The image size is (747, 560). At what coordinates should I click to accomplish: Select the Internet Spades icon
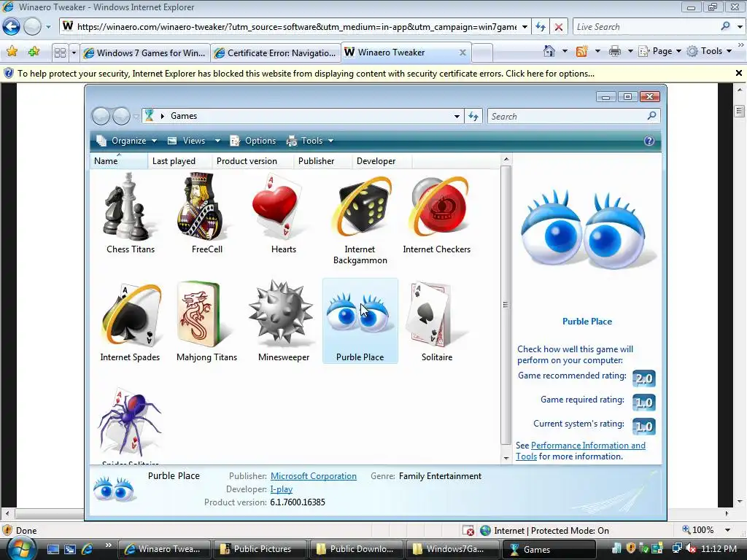click(x=131, y=315)
